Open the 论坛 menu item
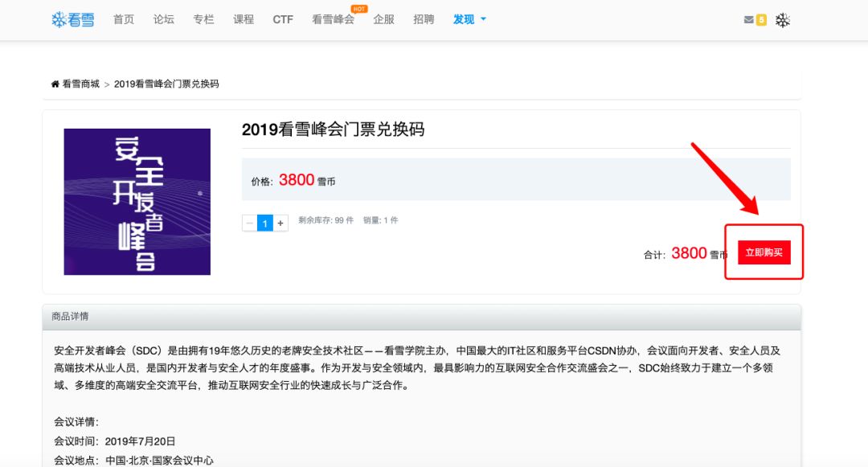The image size is (868, 467). click(x=163, y=19)
